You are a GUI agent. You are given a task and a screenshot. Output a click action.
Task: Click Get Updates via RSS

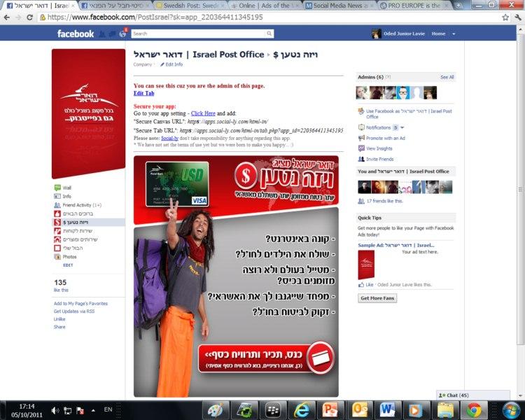74,311
